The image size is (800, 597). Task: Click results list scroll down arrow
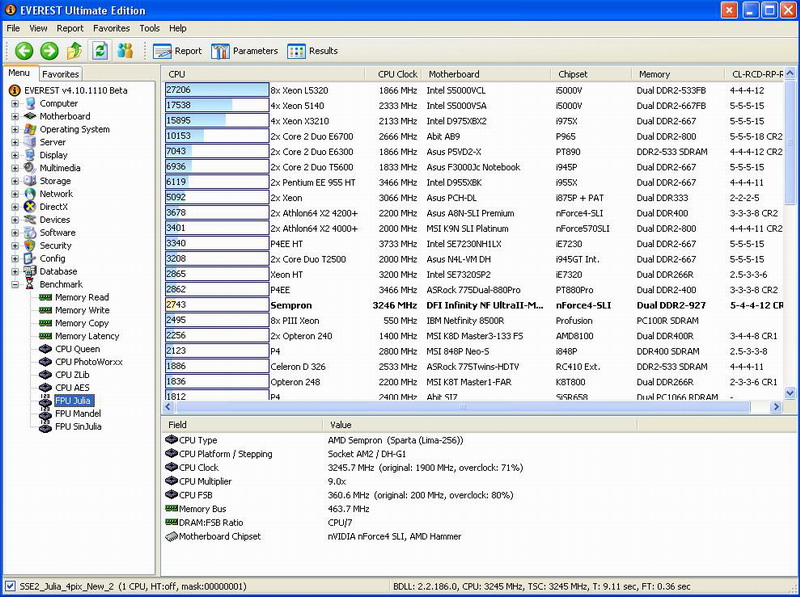[x=789, y=393]
